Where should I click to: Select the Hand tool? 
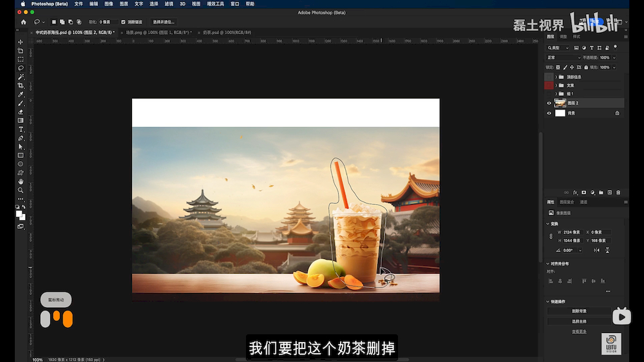tap(21, 181)
